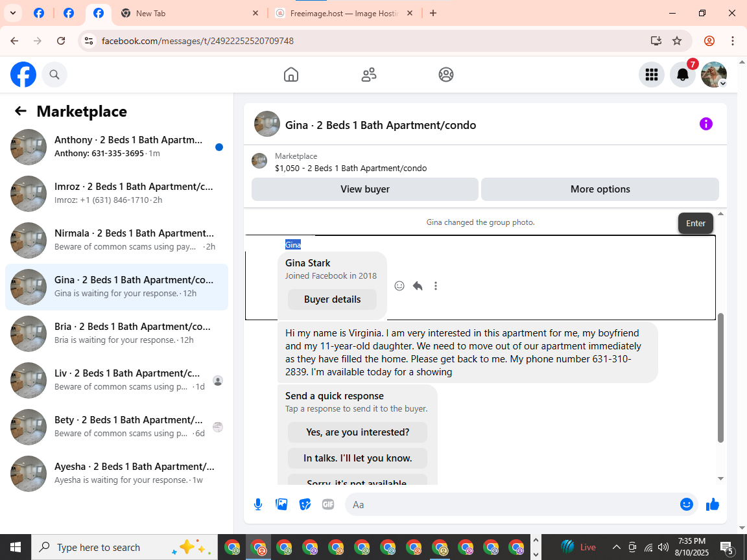Open Bria's conversation in the list
The image size is (747, 560).
(117, 334)
